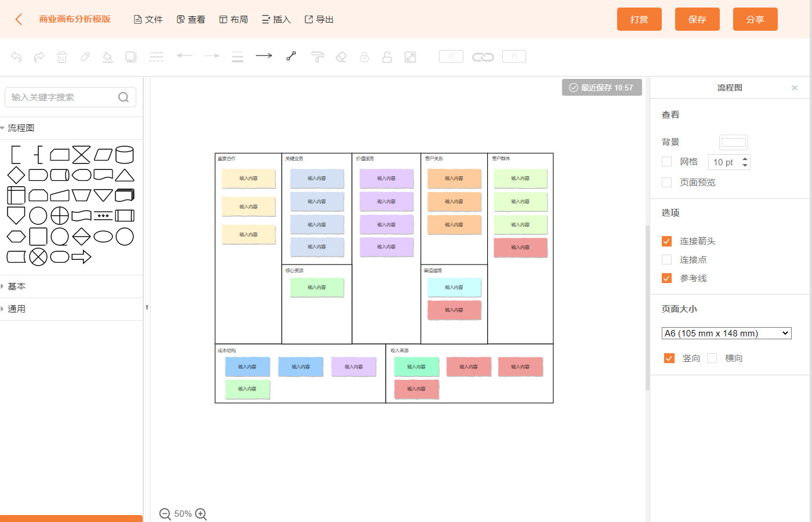Close the 流程图 properties panel

(x=795, y=88)
